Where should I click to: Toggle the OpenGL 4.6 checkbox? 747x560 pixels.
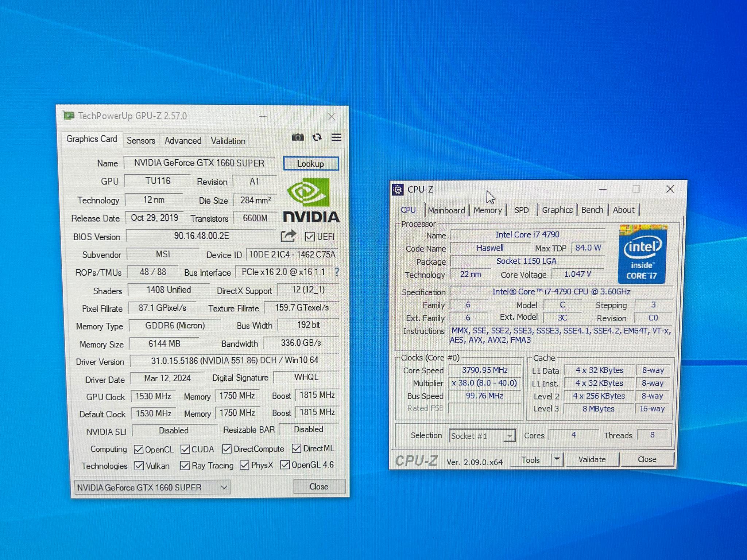click(x=285, y=464)
